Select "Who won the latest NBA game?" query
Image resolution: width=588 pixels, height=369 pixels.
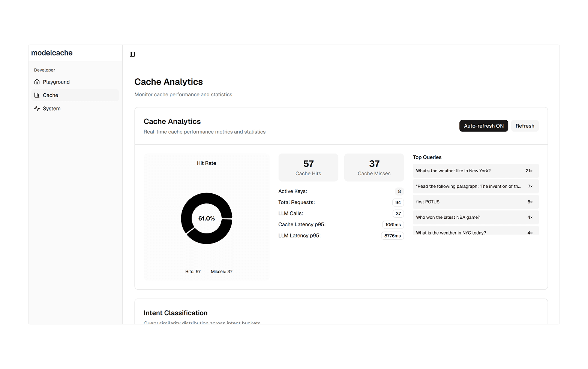click(x=475, y=217)
